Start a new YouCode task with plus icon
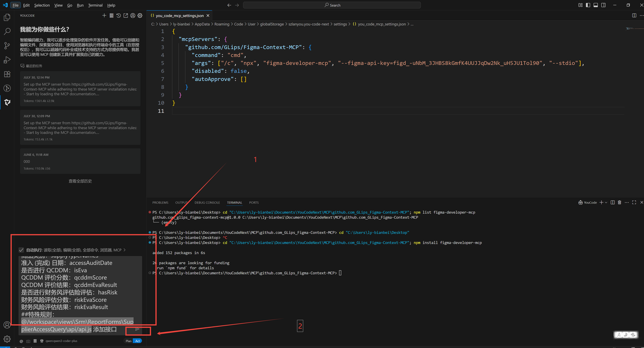The height and width of the screenshot is (348, 644). click(x=104, y=16)
